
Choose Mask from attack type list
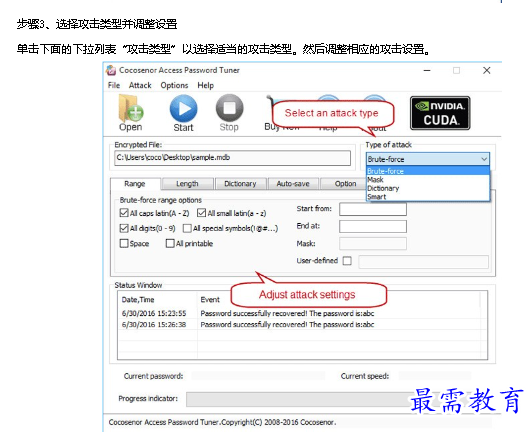point(428,180)
